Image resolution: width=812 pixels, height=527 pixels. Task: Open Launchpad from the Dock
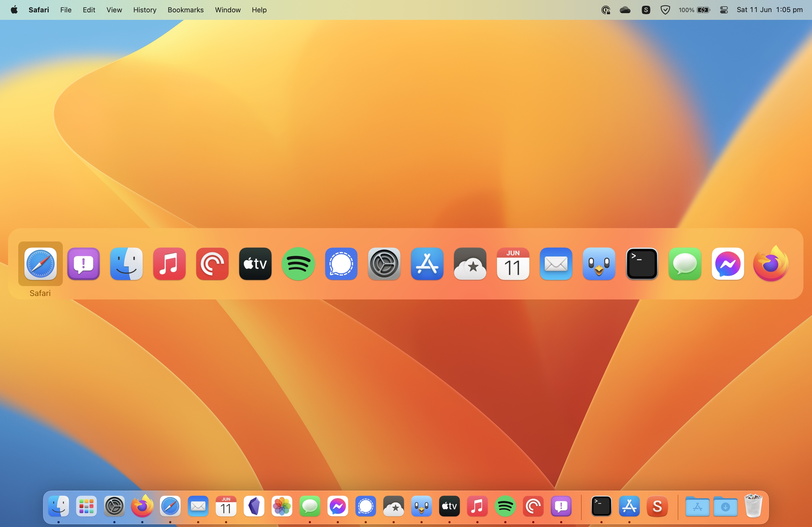[86, 507]
